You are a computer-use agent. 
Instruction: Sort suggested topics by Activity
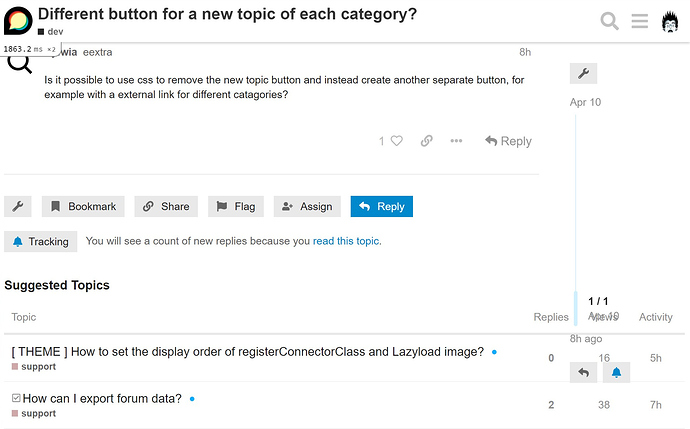point(656,317)
